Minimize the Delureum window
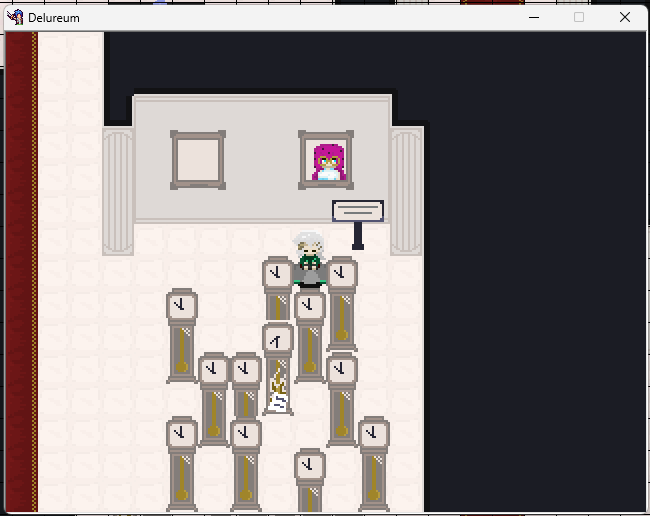The width and height of the screenshot is (650, 516). tap(534, 17)
